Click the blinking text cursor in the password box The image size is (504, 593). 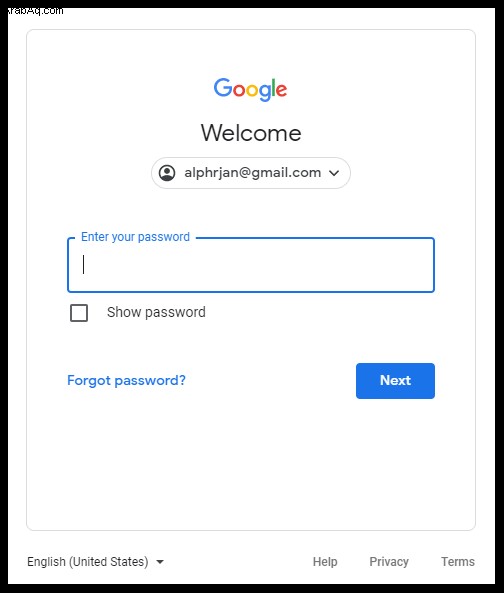point(84,264)
